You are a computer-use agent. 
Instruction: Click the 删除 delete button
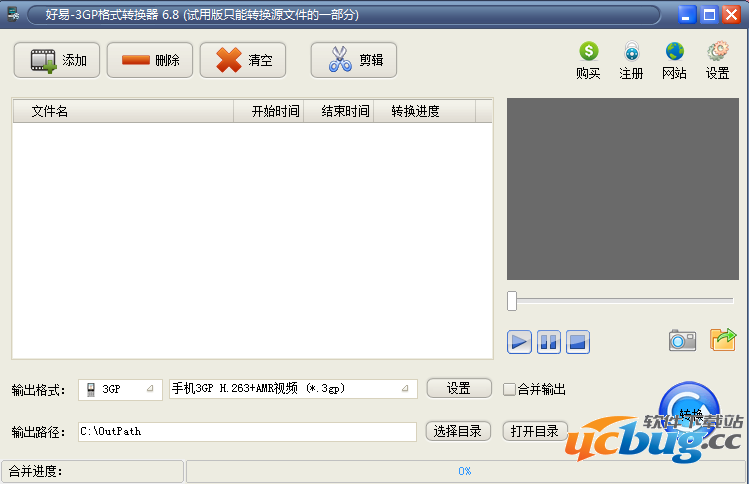(x=150, y=60)
